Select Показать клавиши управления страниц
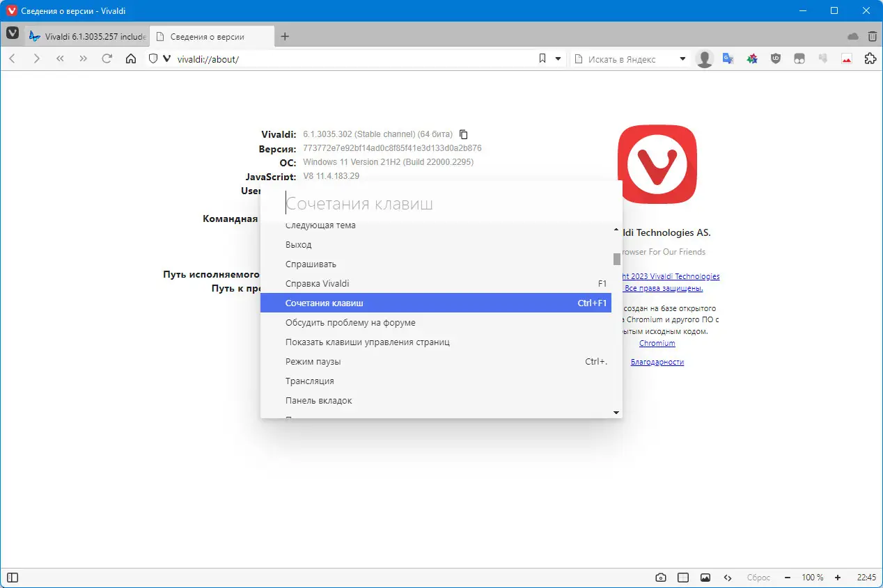 coord(436,342)
